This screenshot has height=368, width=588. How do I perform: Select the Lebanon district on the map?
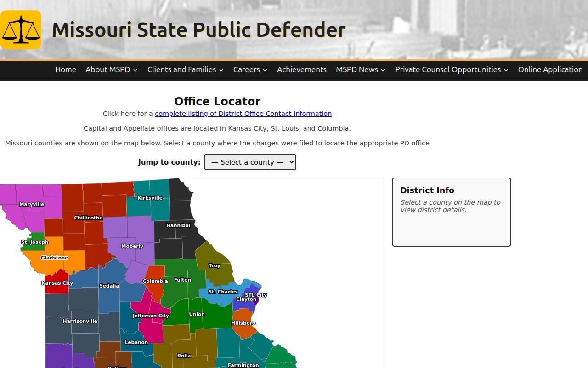(136, 342)
